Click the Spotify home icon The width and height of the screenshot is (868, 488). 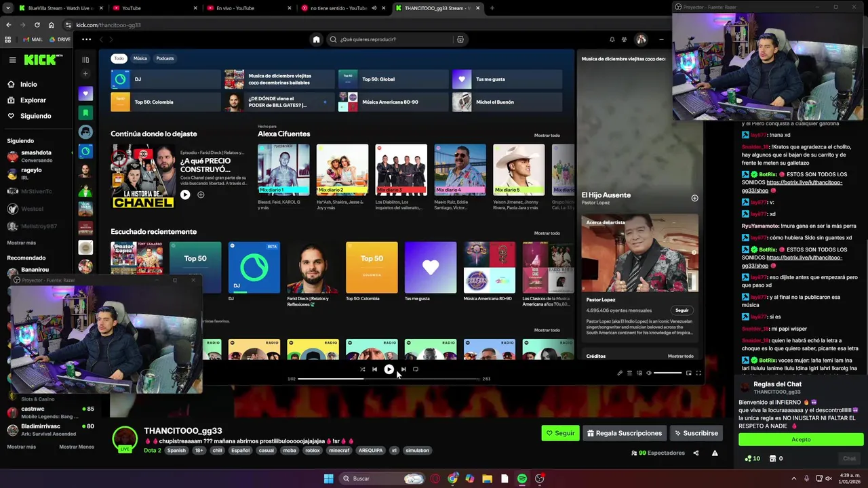coord(316,39)
